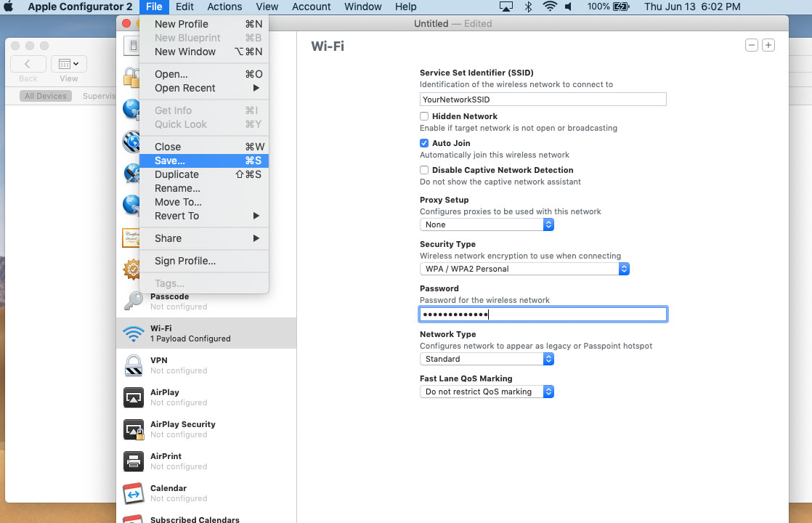Open the Wi-Fi payload icon in sidebar
The height and width of the screenshot is (523, 812).
[x=134, y=333]
